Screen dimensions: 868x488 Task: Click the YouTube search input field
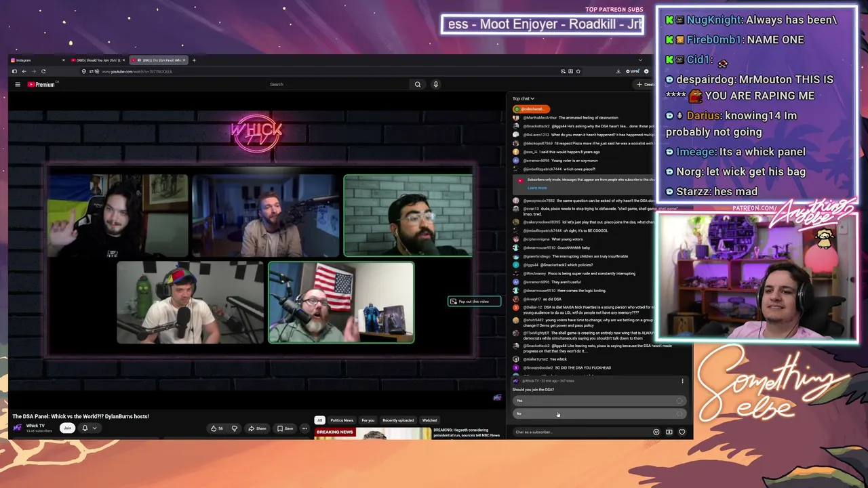tap(339, 85)
